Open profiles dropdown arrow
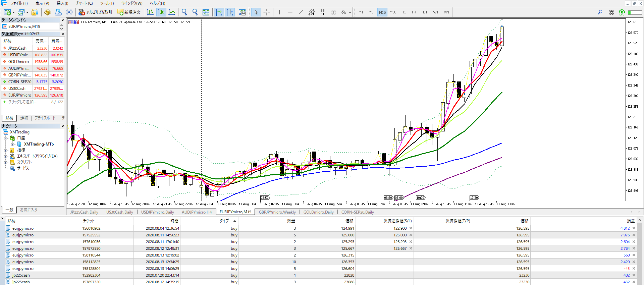The width and height of the screenshot is (644, 285). [27, 12]
